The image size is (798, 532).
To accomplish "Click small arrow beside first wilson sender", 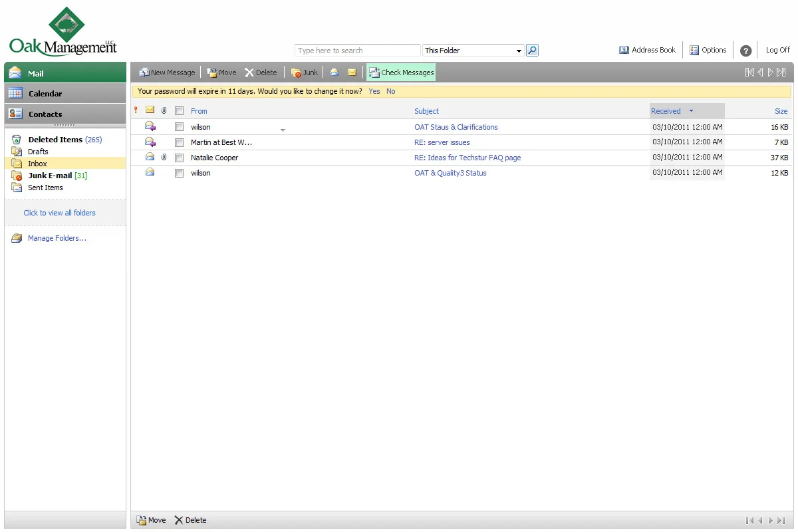I will pos(283,130).
